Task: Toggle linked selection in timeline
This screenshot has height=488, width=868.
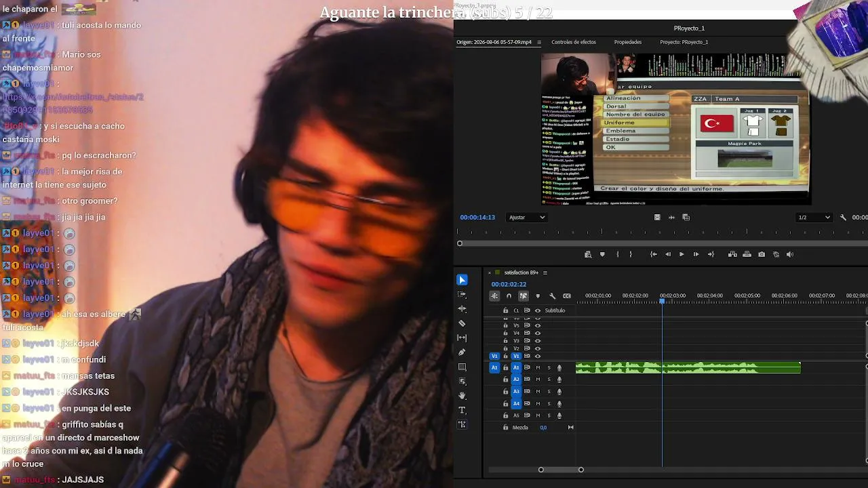Action: coord(524,296)
